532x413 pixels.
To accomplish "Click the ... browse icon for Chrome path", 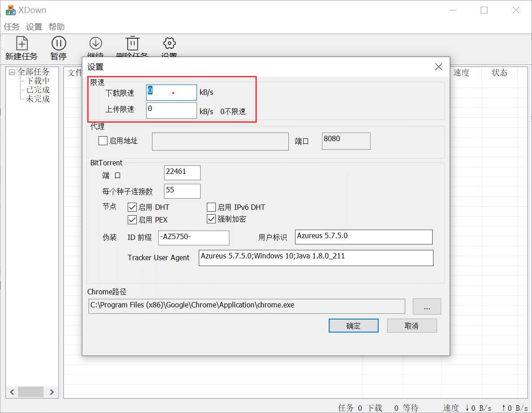I will point(426,306).
